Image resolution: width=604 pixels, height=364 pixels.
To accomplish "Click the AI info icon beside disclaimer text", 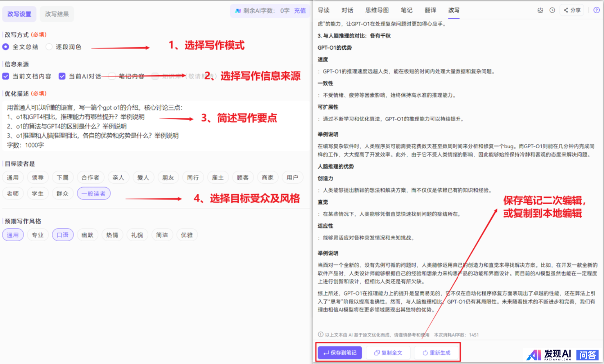I will 320,334.
